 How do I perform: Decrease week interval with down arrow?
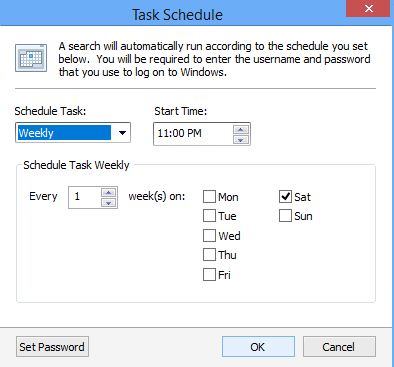(108, 203)
